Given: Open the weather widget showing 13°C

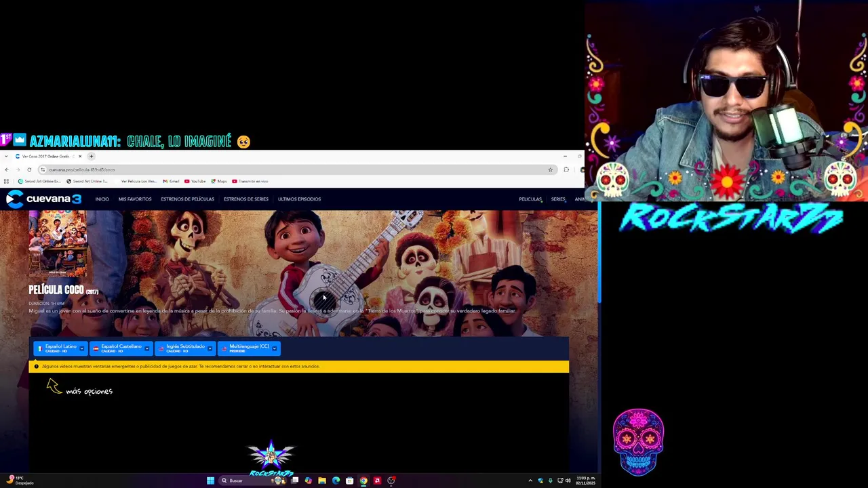Looking at the screenshot, I should [20, 481].
